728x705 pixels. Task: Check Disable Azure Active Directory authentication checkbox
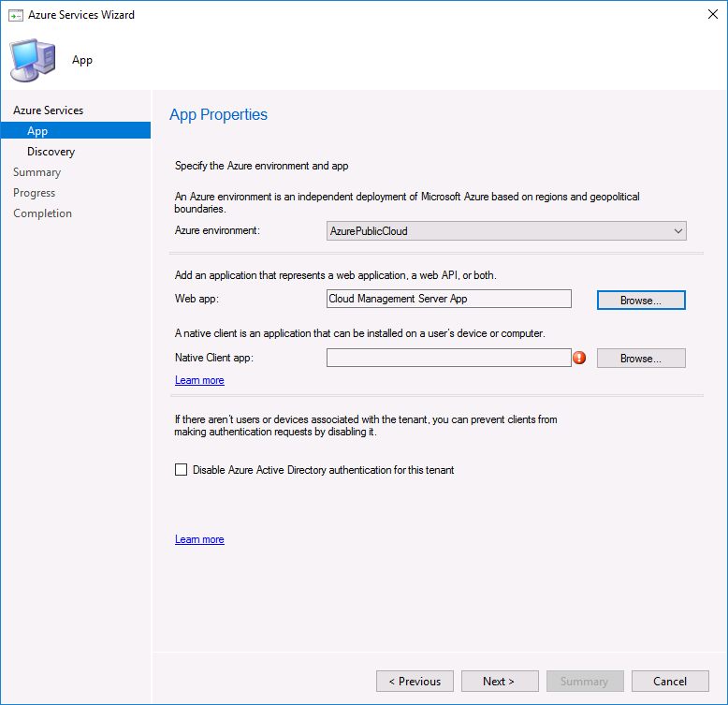click(x=182, y=470)
